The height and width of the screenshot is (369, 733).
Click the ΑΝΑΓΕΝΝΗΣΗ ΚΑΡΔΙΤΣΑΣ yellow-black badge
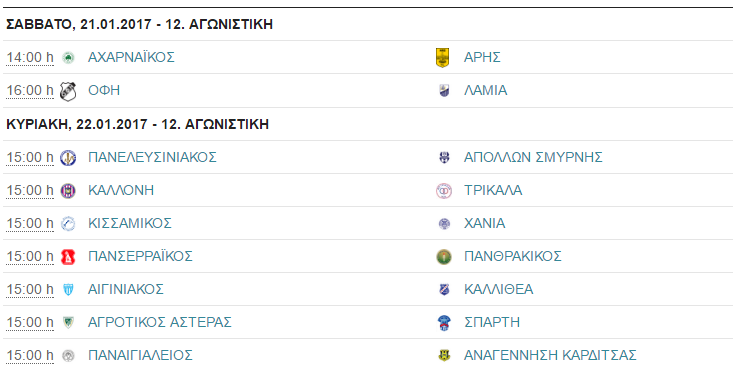click(x=444, y=356)
